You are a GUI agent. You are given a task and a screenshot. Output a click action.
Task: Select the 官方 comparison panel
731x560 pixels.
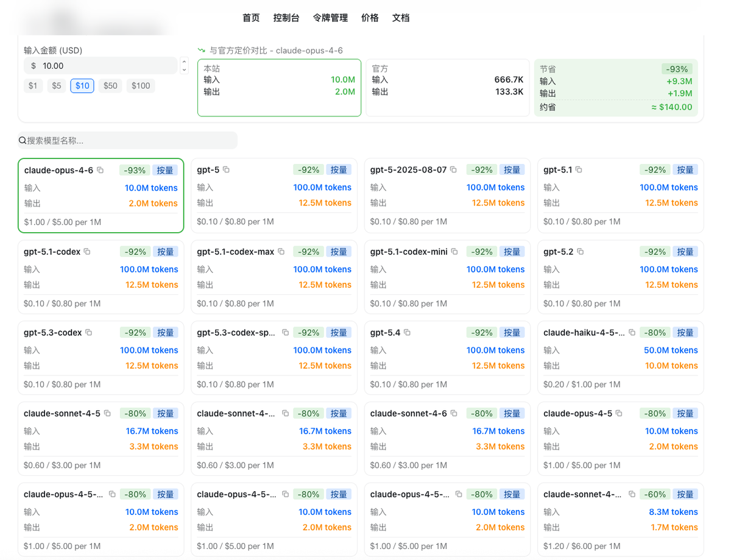click(x=448, y=88)
